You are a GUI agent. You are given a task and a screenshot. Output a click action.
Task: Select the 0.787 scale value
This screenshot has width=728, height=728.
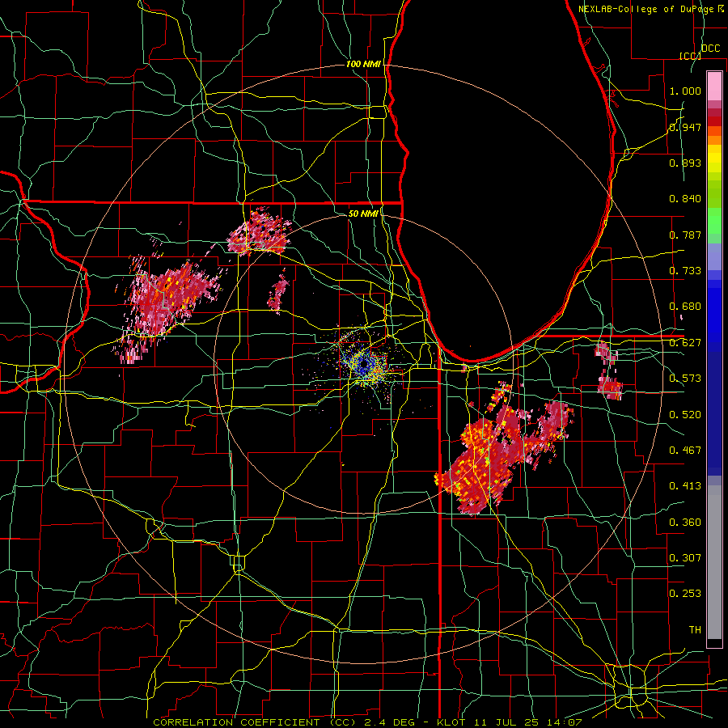(685, 235)
